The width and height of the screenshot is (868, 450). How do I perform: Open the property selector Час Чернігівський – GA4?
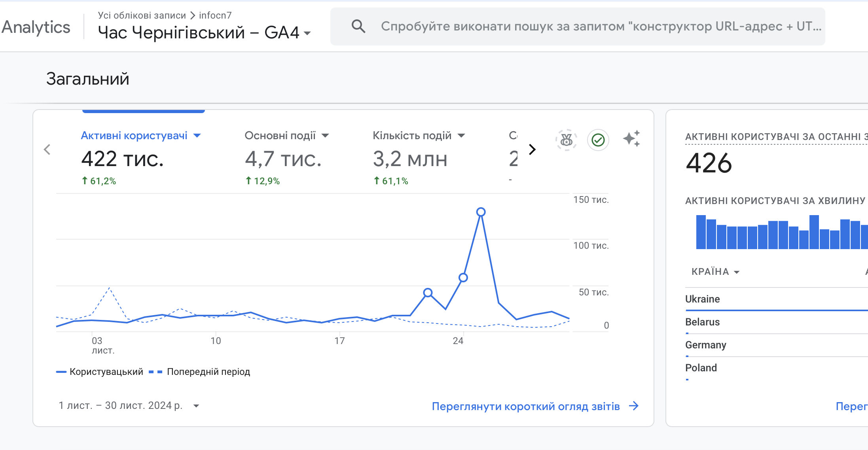tap(204, 32)
